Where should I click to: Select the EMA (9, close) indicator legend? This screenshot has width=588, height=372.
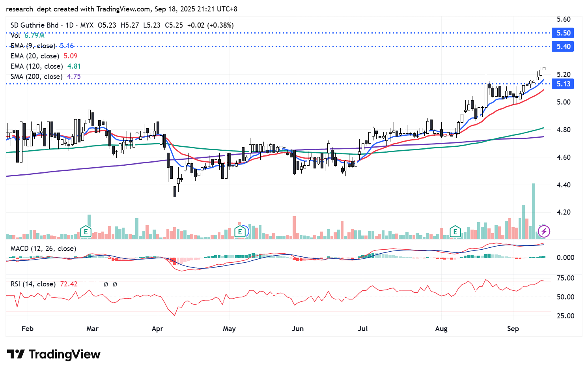33,46
